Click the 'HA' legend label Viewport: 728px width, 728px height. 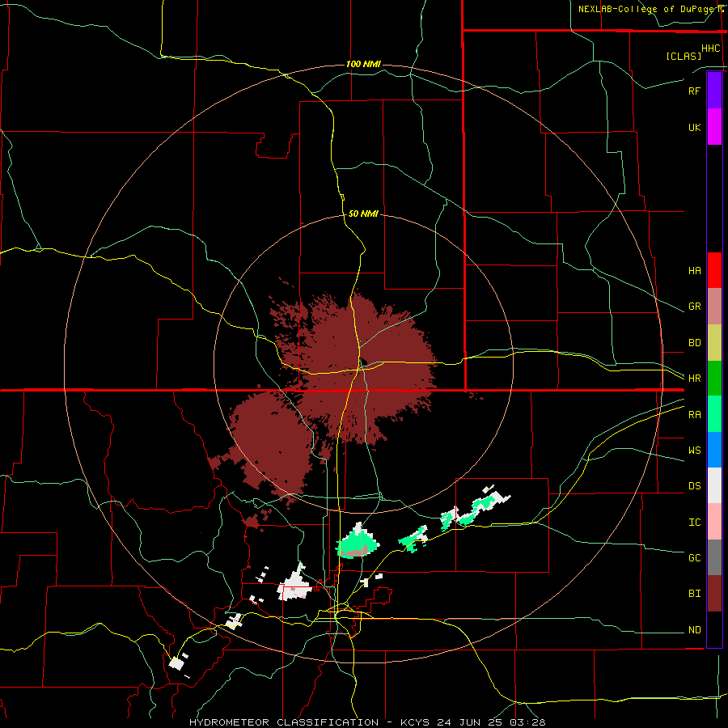(694, 270)
